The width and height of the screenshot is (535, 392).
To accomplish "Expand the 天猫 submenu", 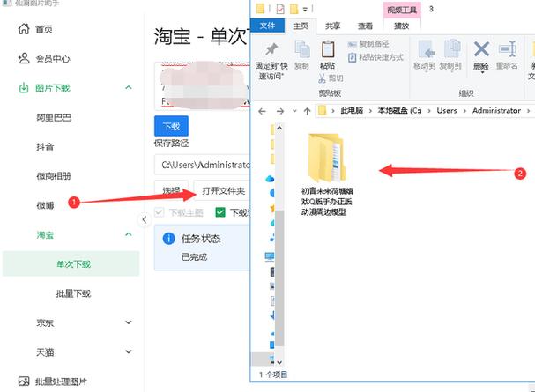I will 129,351.
